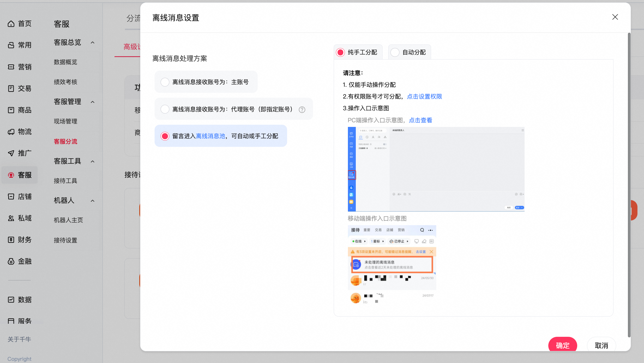Click the help question-mark icon beside 代理账号
This screenshot has width=644, height=363.
tap(302, 109)
